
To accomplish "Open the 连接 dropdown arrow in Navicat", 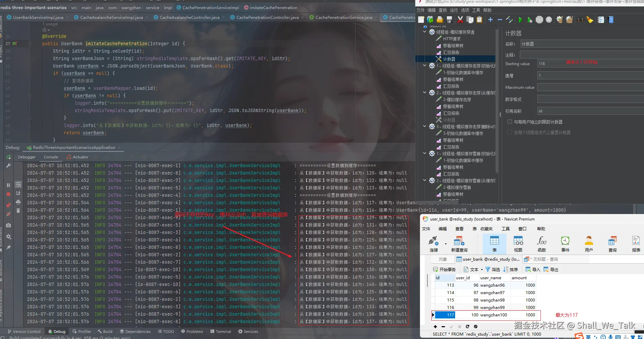I will point(446,244).
